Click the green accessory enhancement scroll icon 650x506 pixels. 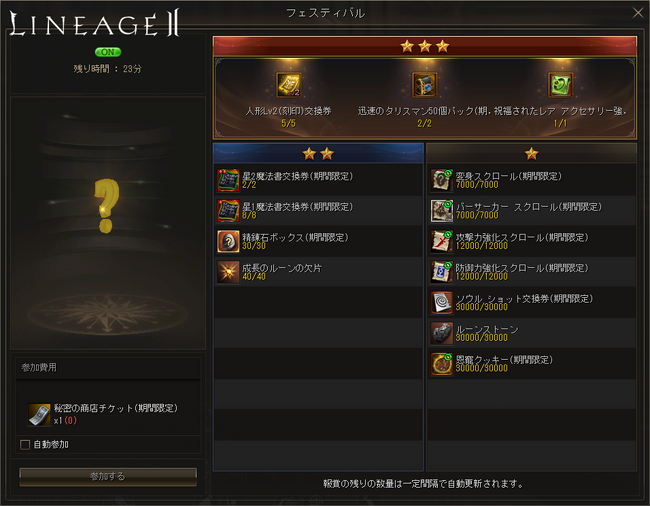click(x=560, y=85)
